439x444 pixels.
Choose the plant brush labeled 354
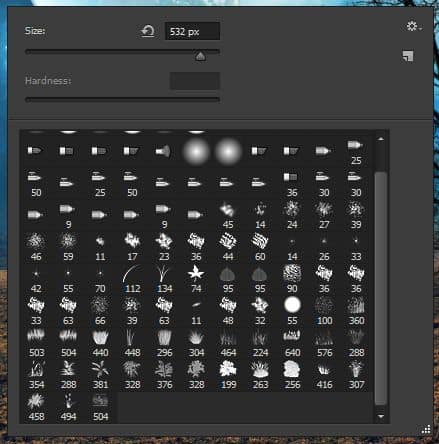coord(36,375)
